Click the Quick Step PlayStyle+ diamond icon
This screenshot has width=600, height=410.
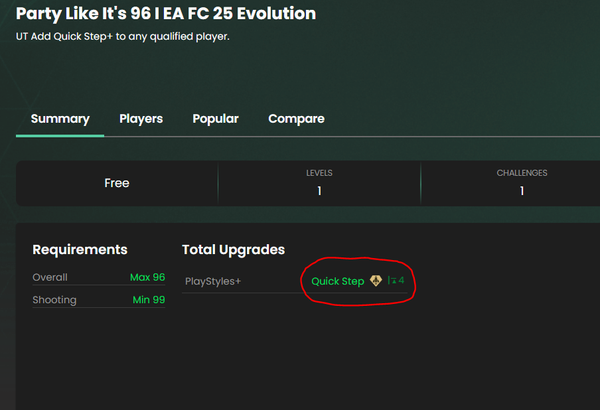376,281
